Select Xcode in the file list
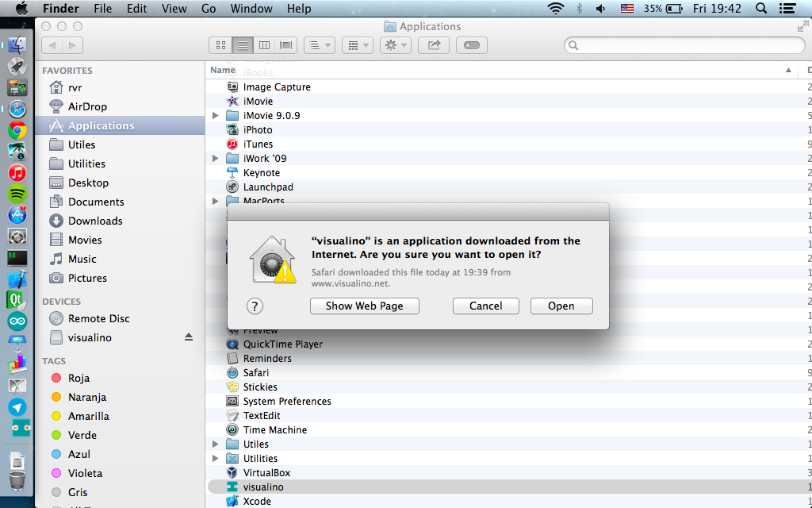This screenshot has height=508, width=812. (508, 502)
